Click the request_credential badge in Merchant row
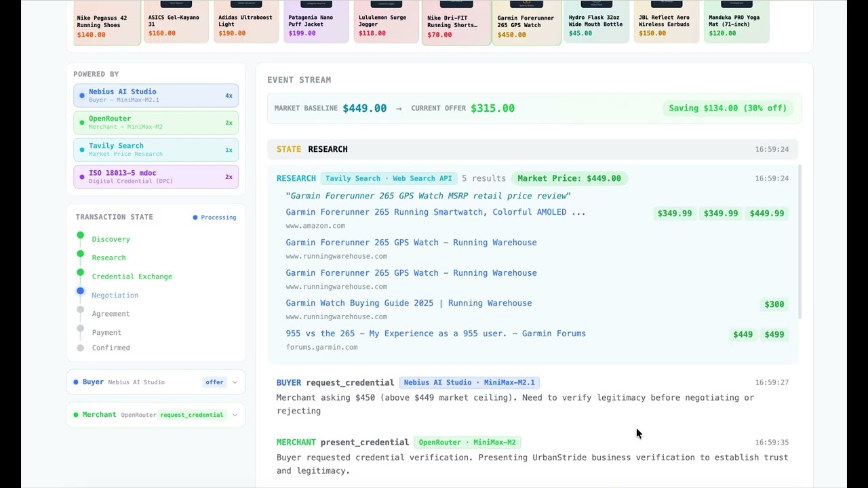 coord(191,415)
